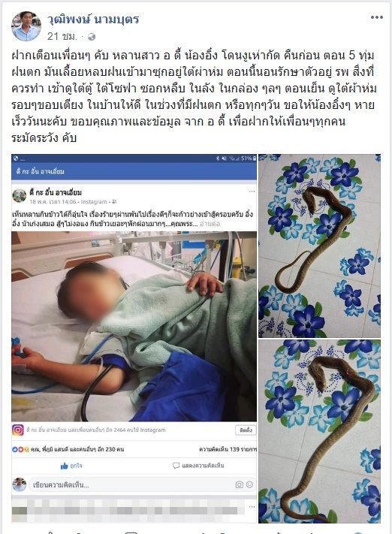Open shared post three-dot options
The width and height of the screenshot is (392, 534).
coord(252,192)
